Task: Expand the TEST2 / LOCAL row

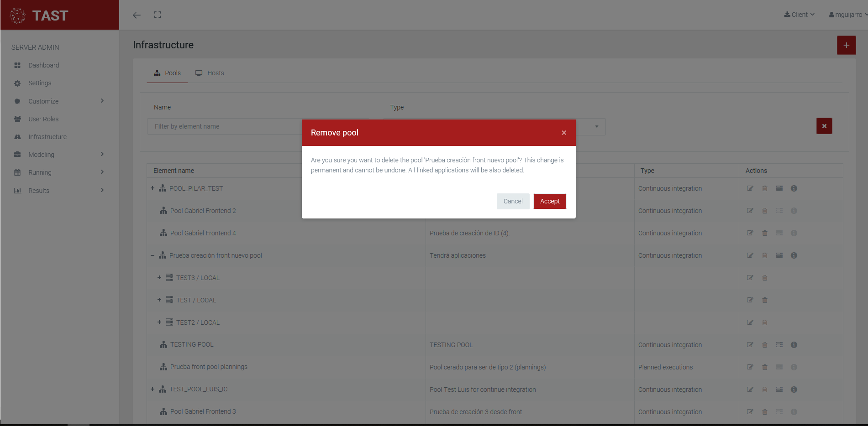Action: click(x=159, y=322)
